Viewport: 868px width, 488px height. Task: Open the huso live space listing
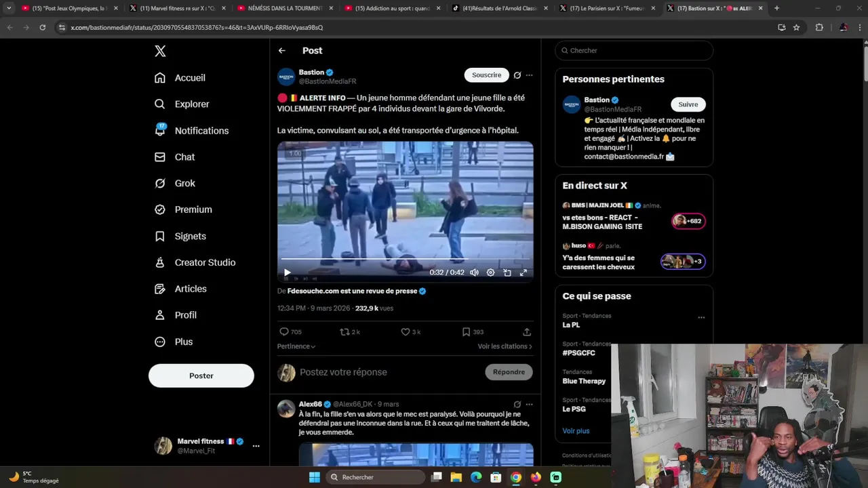[x=634, y=257]
